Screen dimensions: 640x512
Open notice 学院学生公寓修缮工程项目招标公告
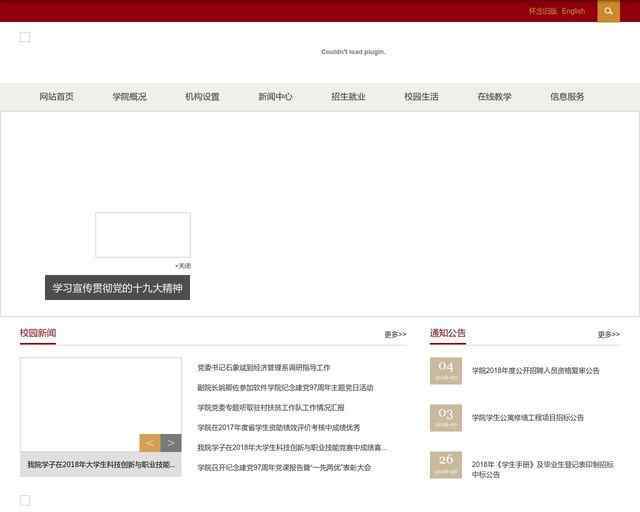[x=528, y=418]
